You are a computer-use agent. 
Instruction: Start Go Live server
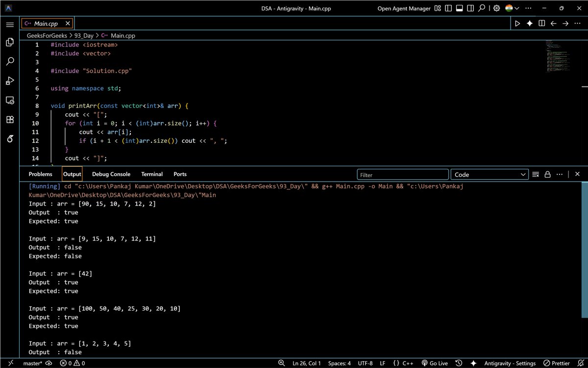(x=434, y=363)
